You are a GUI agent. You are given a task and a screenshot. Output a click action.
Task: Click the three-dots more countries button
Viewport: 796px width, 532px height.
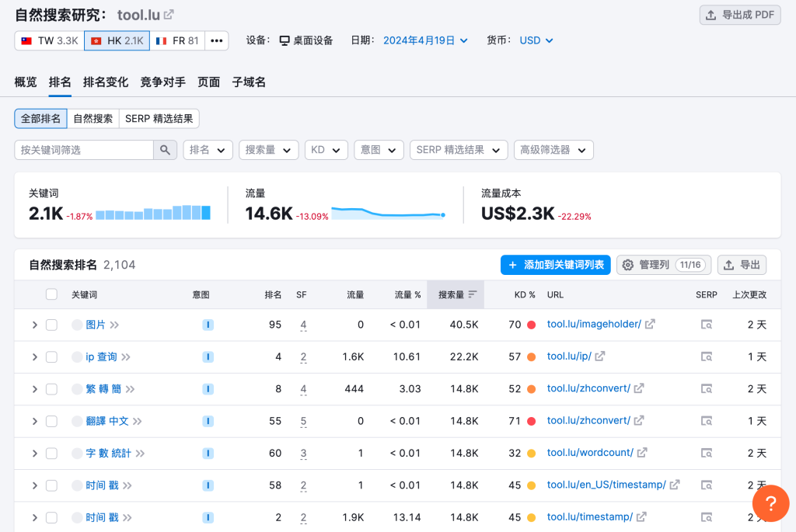(x=217, y=40)
